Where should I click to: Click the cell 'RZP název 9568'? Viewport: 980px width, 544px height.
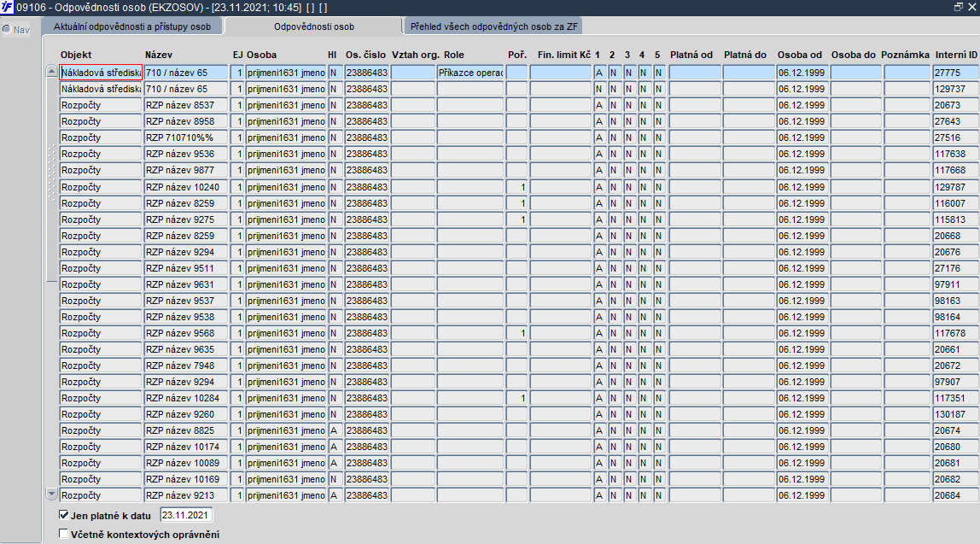click(185, 333)
